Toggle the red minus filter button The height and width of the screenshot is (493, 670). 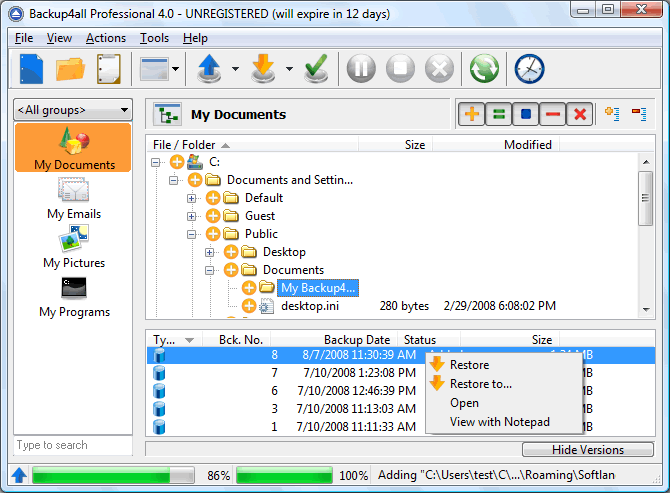point(552,115)
